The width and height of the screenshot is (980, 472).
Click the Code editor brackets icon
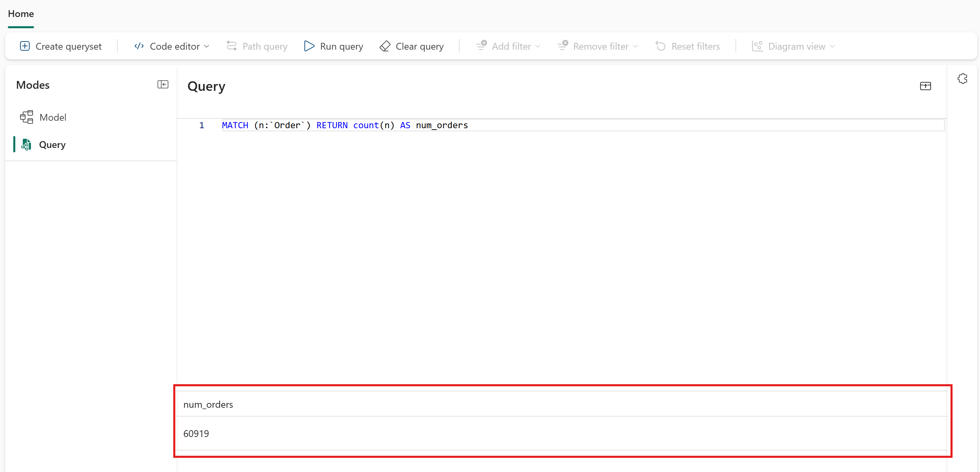pyautogui.click(x=139, y=46)
